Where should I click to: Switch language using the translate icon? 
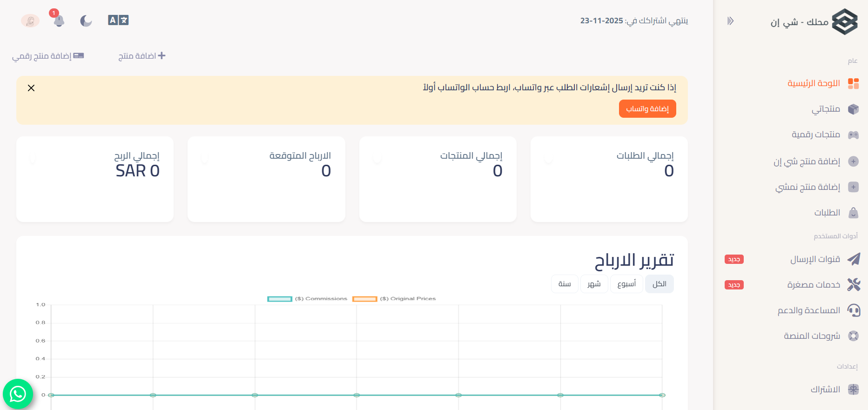118,20
